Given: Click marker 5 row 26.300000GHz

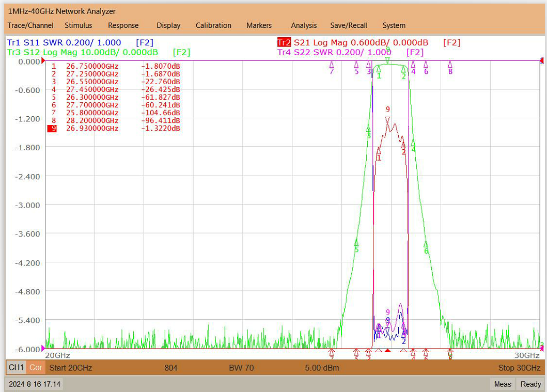Looking at the screenshot, I should pos(116,97).
